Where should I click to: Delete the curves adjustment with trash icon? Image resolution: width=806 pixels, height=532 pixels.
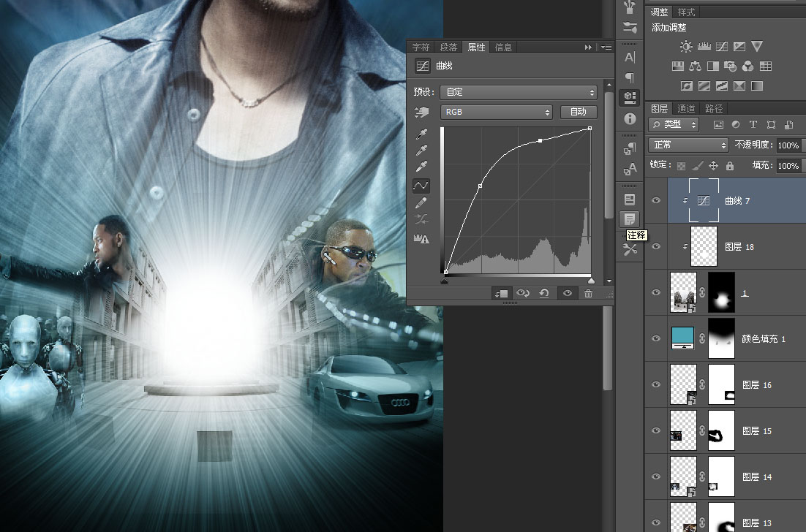[588, 293]
